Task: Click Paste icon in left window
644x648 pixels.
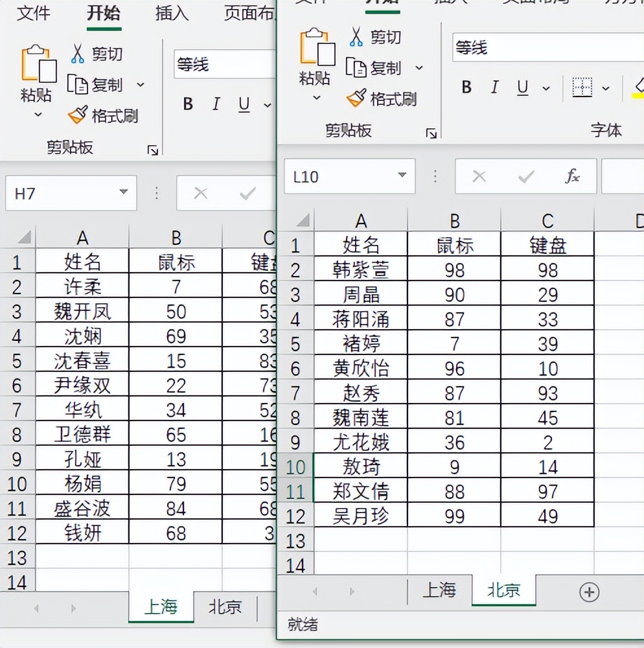Action: [39, 64]
